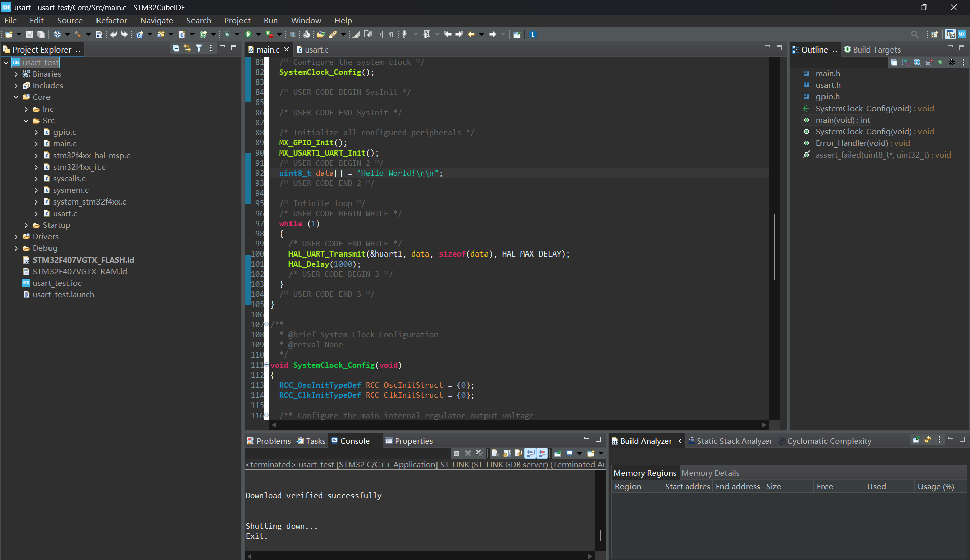
Task: Open the Refactor menu
Action: click(x=112, y=20)
